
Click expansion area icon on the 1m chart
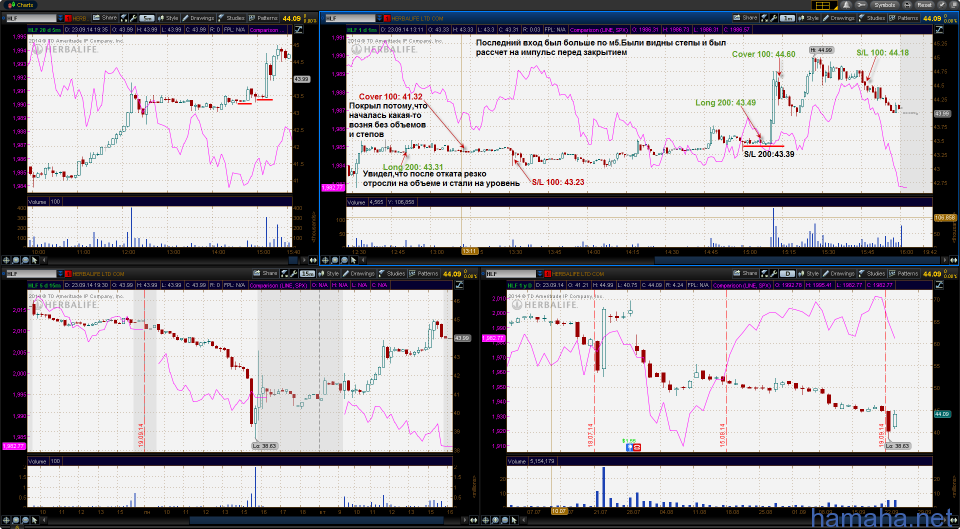[x=939, y=29]
